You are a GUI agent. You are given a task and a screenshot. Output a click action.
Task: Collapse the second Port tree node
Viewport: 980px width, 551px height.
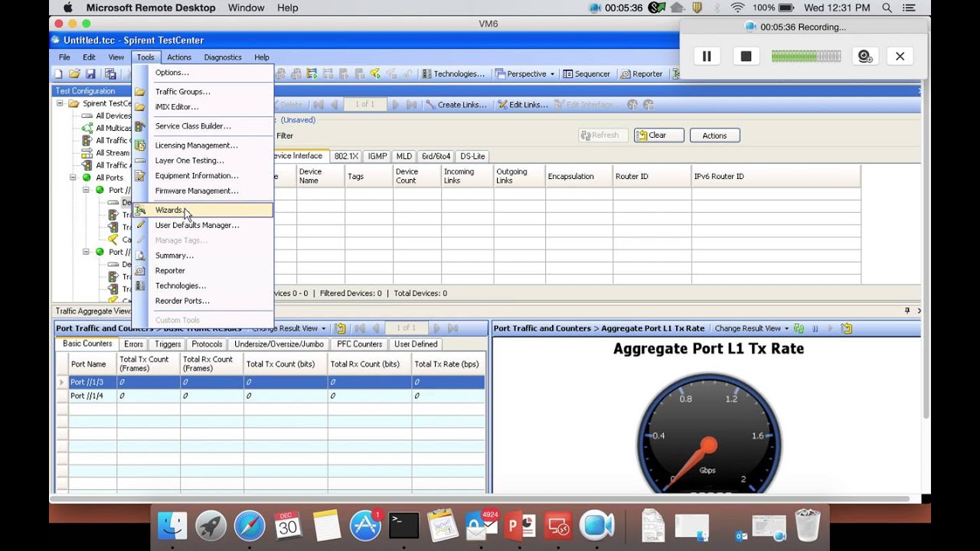point(86,252)
